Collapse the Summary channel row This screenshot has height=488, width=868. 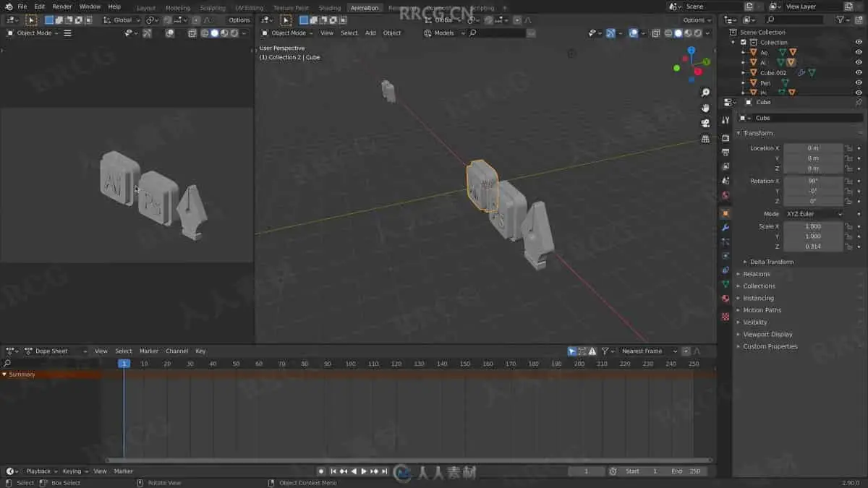[4, 374]
